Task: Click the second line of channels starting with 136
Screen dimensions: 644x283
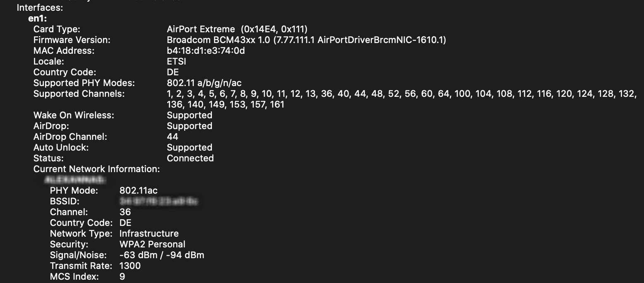Action: tap(226, 105)
